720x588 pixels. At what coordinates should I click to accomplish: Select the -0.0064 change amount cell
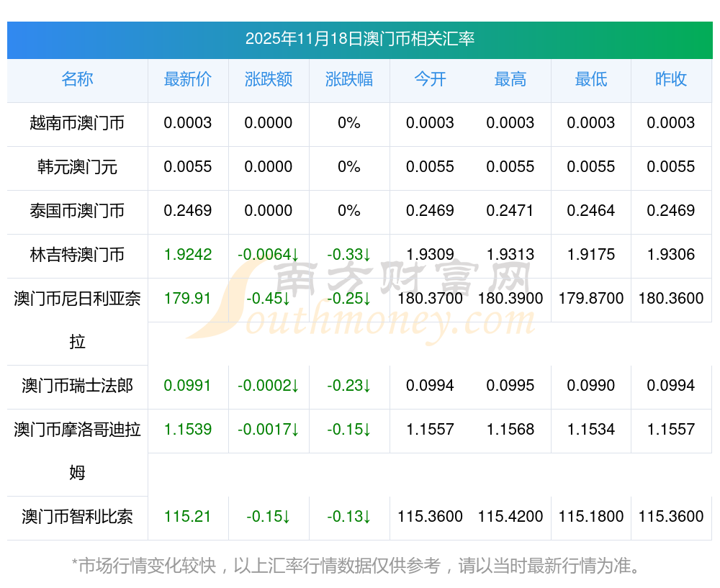tap(269, 255)
